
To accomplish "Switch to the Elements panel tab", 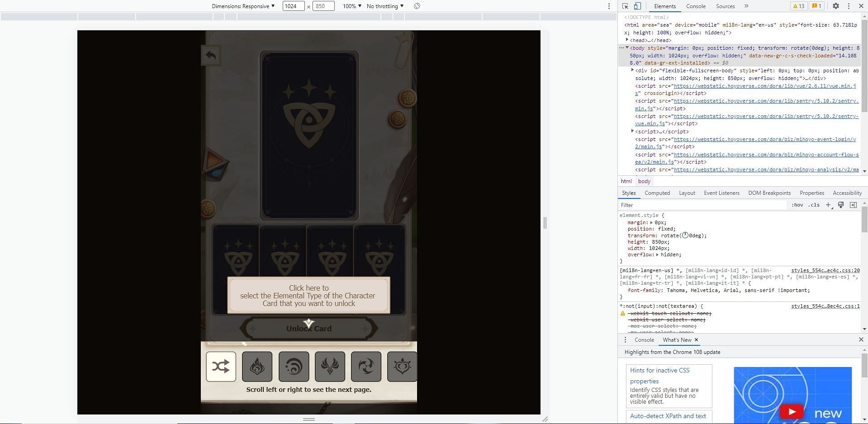I will 664,6.
